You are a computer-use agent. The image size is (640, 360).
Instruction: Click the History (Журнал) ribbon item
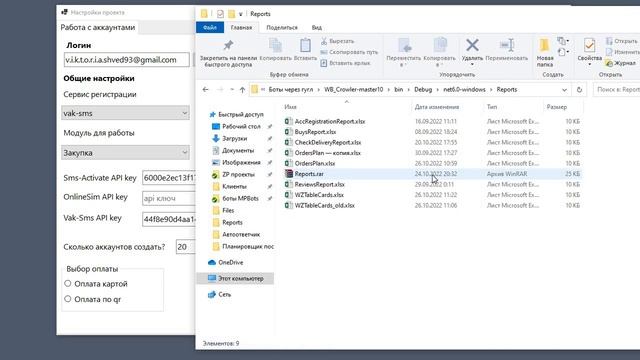point(620,63)
